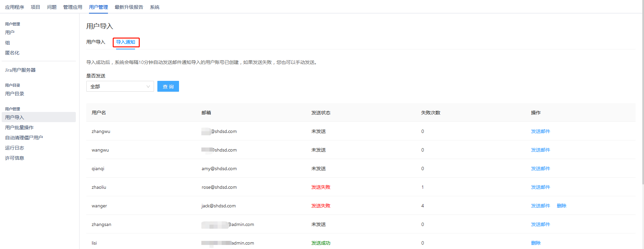Open 运行日志 in the sidebar
This screenshot has width=644, height=249.
click(15, 148)
